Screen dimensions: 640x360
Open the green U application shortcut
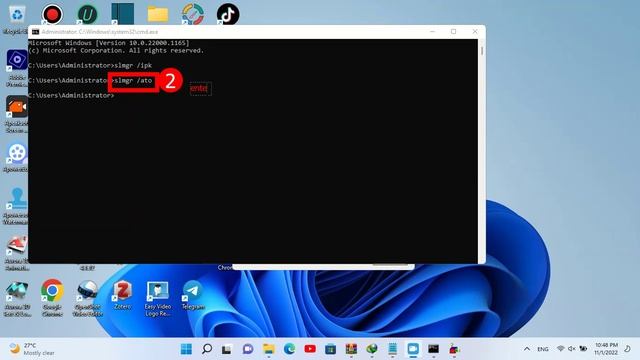coord(87,14)
